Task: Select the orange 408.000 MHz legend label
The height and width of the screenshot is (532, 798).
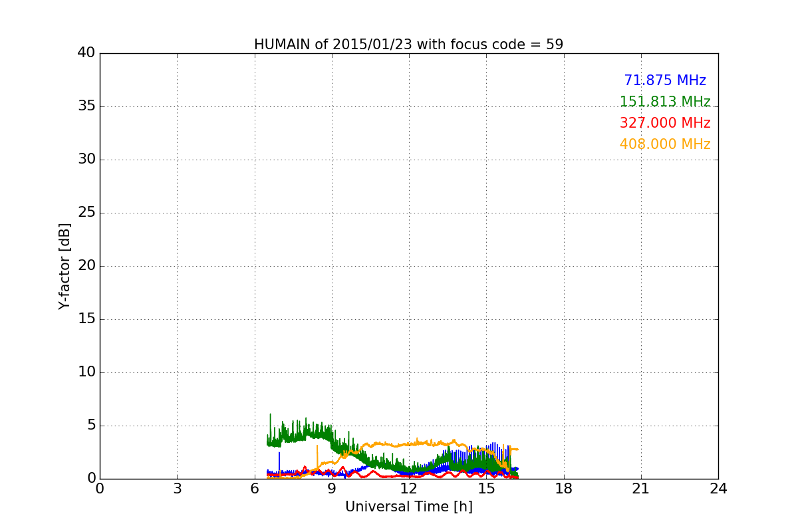Action: tap(665, 144)
